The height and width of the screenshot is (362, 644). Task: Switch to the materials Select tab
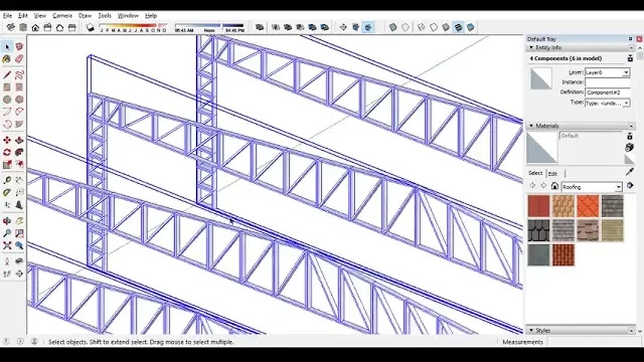pyautogui.click(x=535, y=173)
